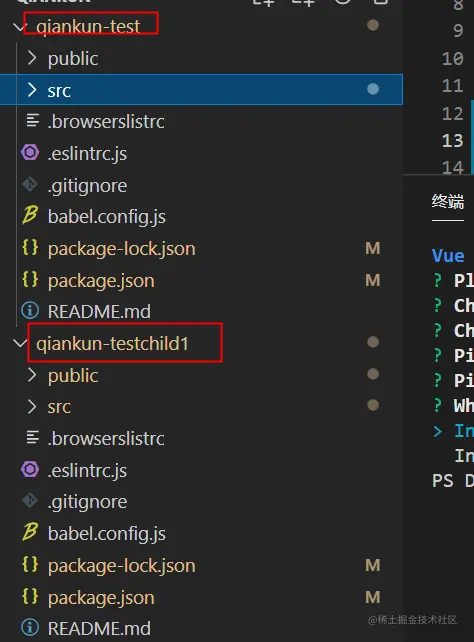Expand the public folder under qiankun-test
Screen dimensions: 474x642
32,58
